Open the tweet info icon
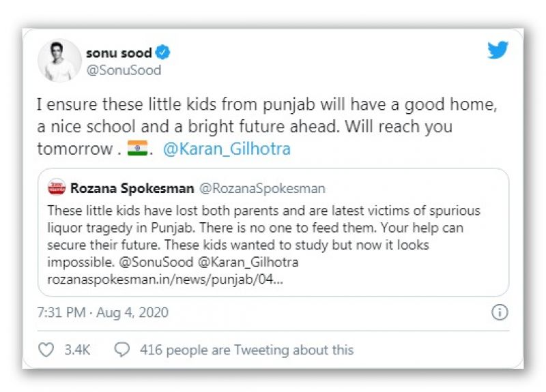Image resolution: width=546 pixels, height=392 pixels. coord(500,313)
